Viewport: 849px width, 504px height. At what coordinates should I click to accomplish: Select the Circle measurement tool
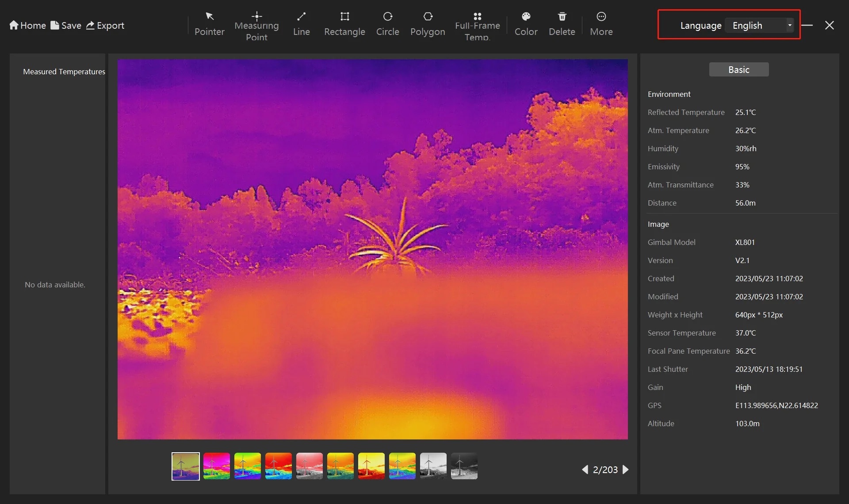pos(387,25)
